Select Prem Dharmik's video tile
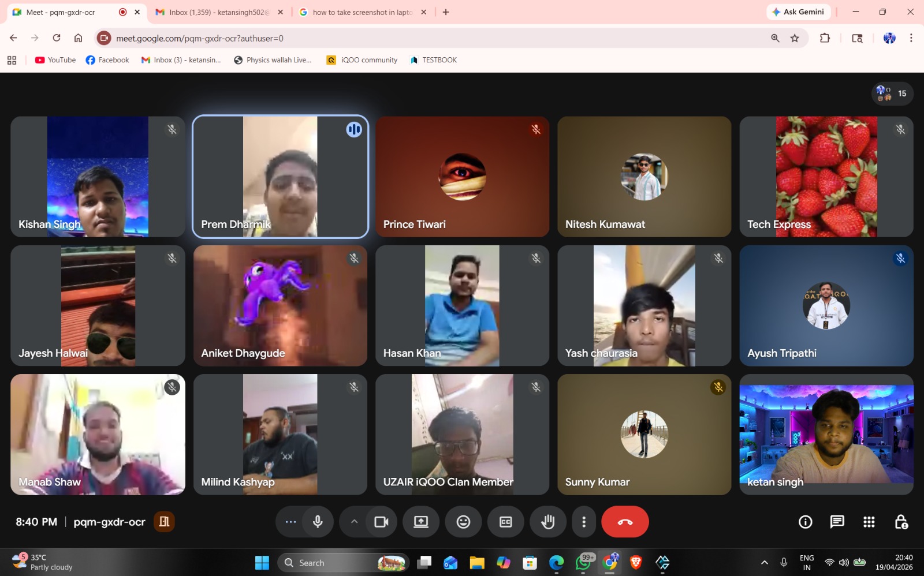 coord(280,177)
